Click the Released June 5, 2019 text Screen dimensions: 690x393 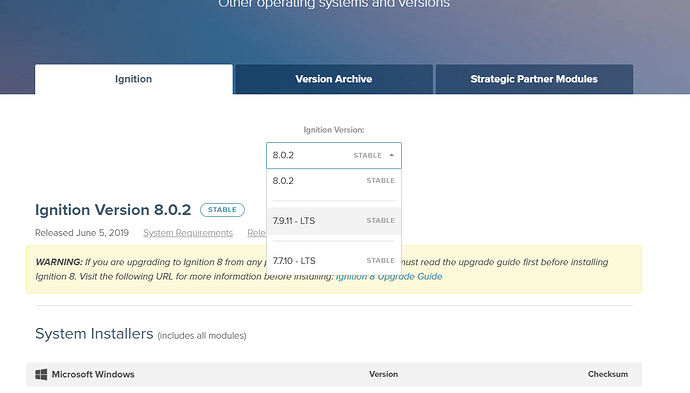click(x=82, y=233)
